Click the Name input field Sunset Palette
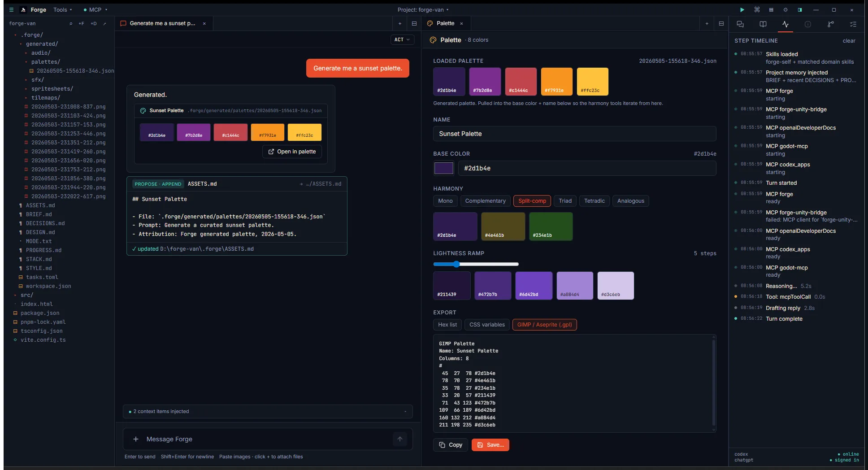 click(574, 134)
